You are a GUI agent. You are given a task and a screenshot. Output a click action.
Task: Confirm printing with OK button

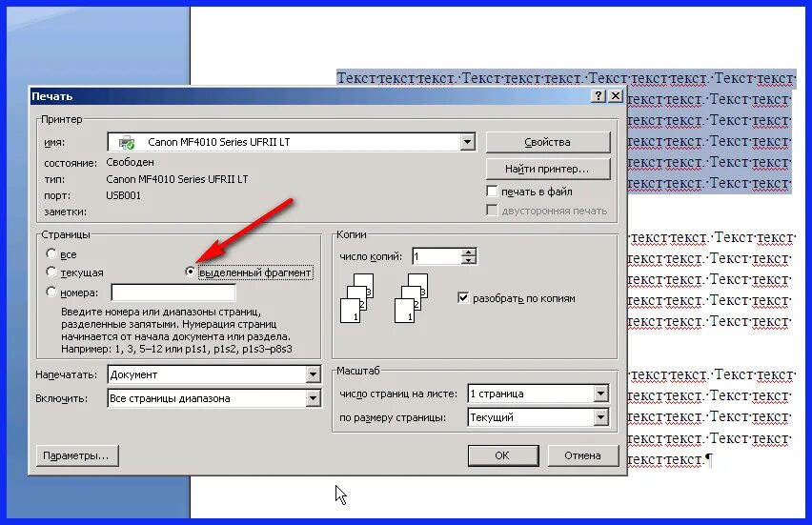(x=503, y=455)
